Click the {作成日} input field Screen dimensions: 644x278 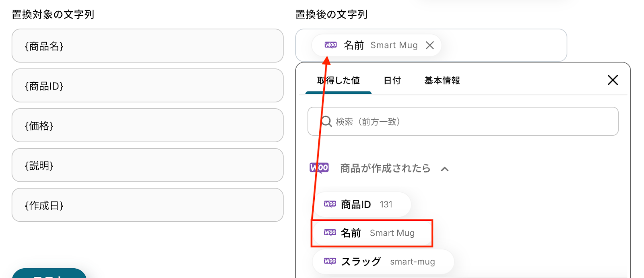coord(148,205)
